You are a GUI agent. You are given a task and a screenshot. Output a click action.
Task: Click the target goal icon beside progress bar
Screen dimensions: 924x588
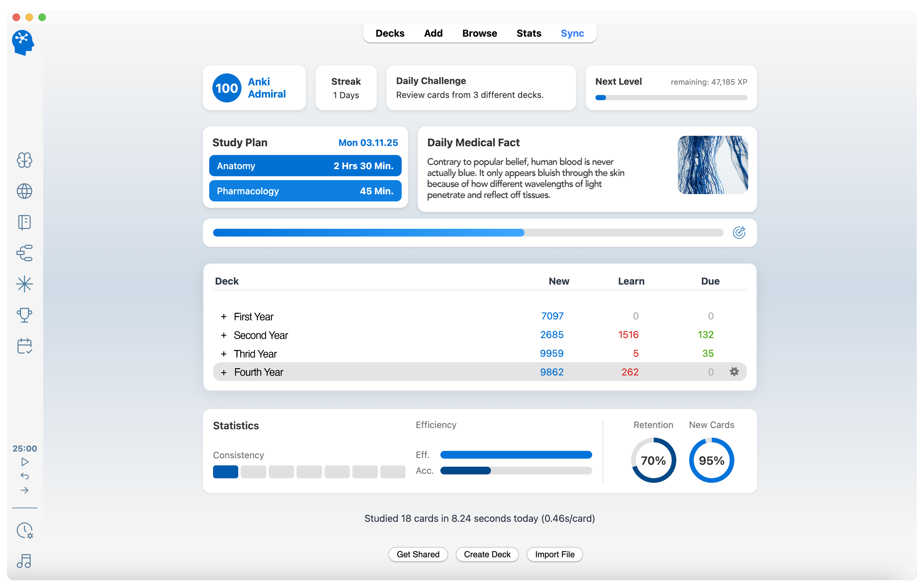(x=739, y=233)
